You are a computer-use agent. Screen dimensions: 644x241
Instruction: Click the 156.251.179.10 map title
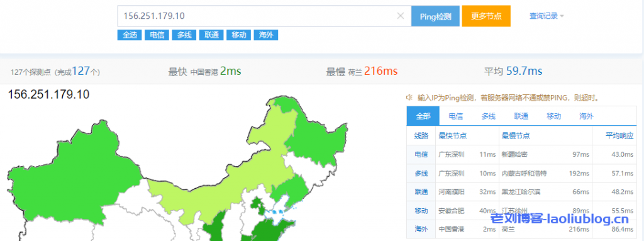[48, 94]
